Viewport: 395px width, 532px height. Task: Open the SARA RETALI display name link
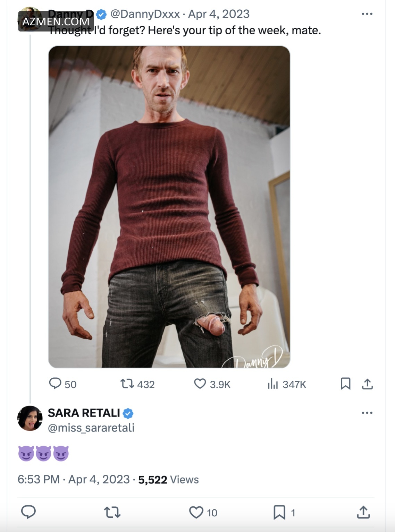84,413
